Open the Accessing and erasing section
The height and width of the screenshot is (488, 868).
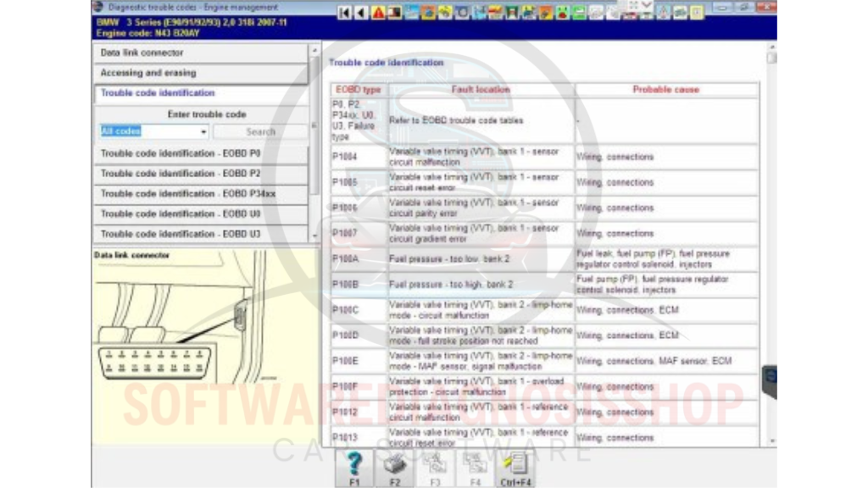pyautogui.click(x=199, y=73)
